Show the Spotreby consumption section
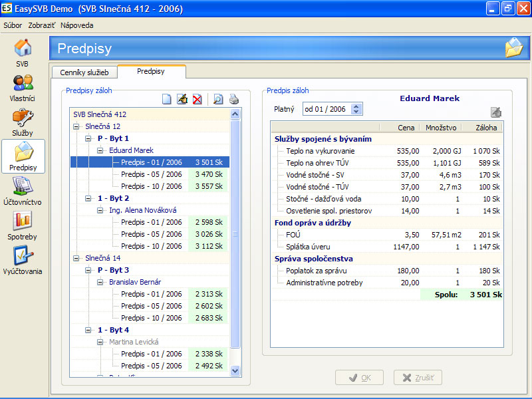Screen dimensions: 532x399 coord(23,226)
